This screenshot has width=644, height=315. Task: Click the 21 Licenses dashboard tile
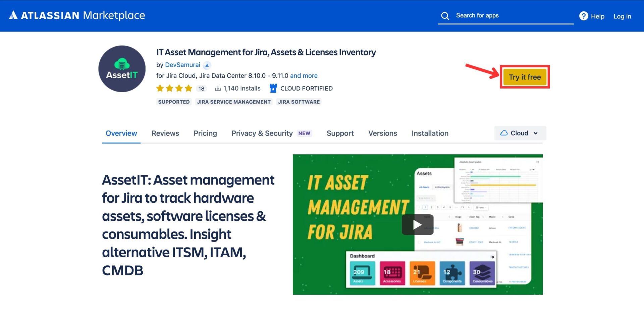(x=422, y=273)
